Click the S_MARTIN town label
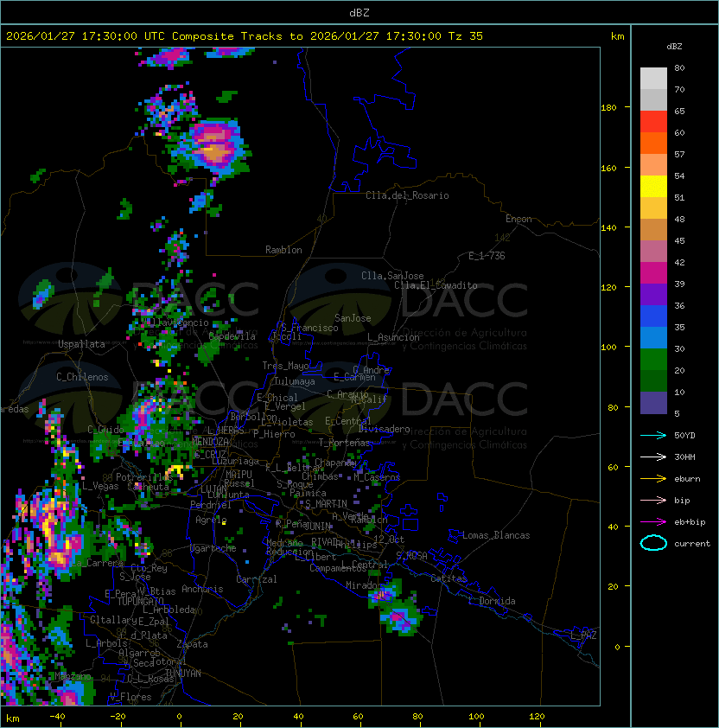 click(x=326, y=504)
